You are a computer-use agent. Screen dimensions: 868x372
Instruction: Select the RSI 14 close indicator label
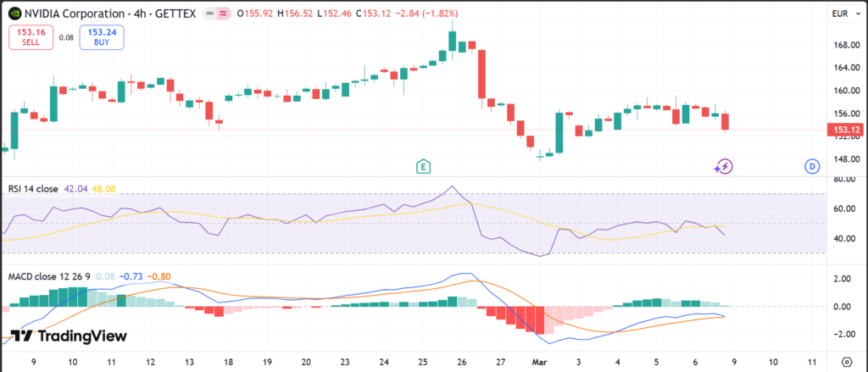(33, 189)
